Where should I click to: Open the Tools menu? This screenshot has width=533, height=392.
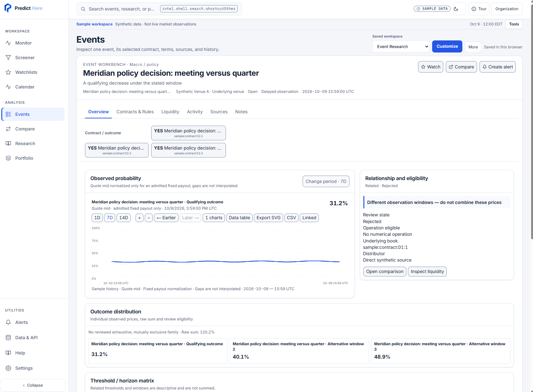[514, 24]
